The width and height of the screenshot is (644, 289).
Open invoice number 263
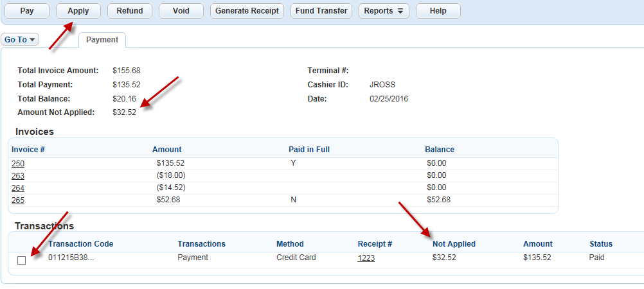[18, 175]
